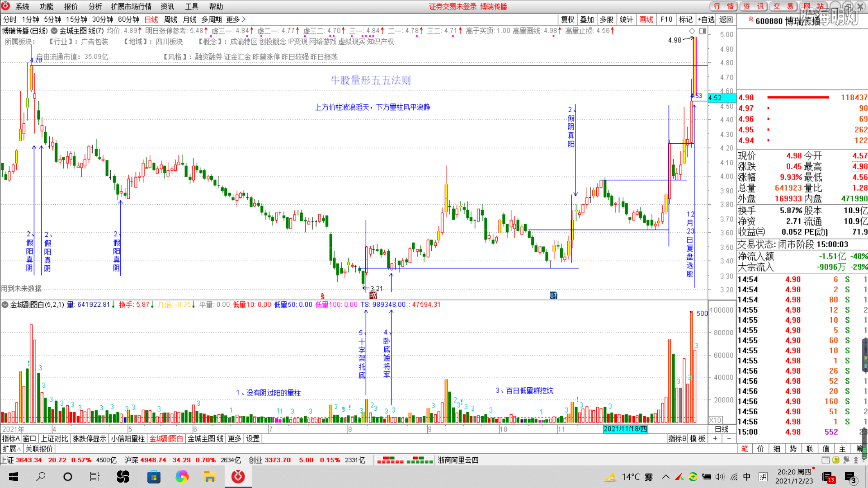
Task: Open the 多周期 multi-period option
Action: click(211, 19)
